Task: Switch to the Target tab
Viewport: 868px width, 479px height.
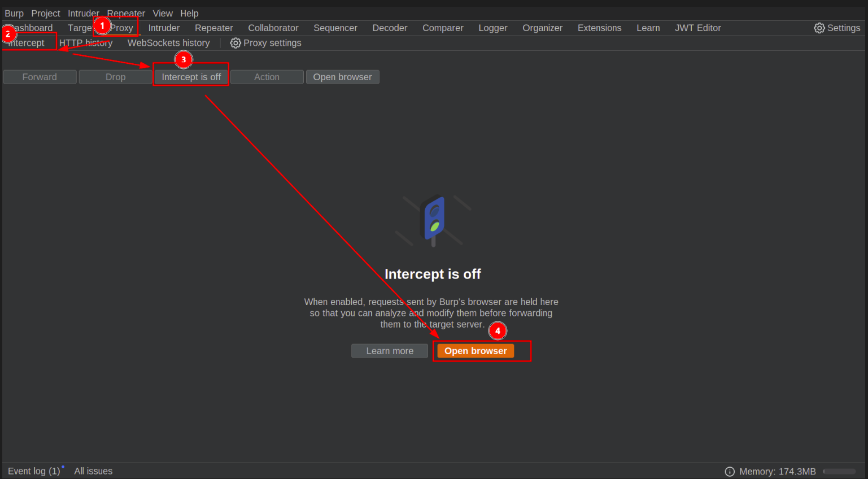Action: point(80,28)
